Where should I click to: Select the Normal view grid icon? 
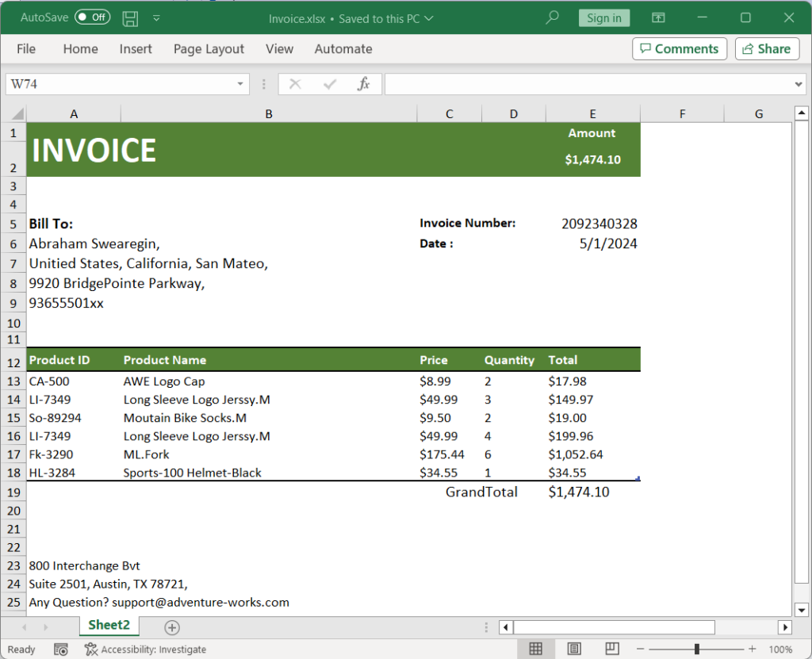point(536,649)
